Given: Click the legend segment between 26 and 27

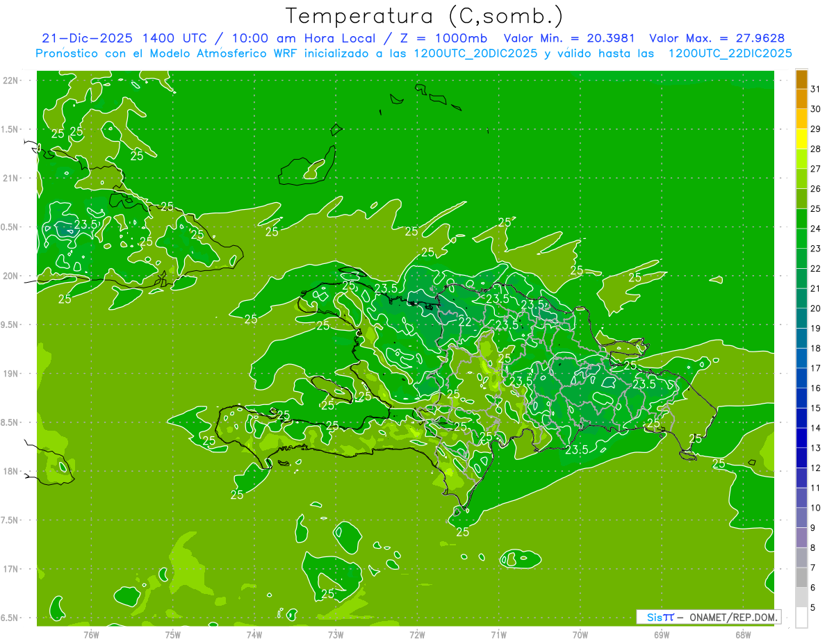Looking at the screenshot, I should 801,179.
